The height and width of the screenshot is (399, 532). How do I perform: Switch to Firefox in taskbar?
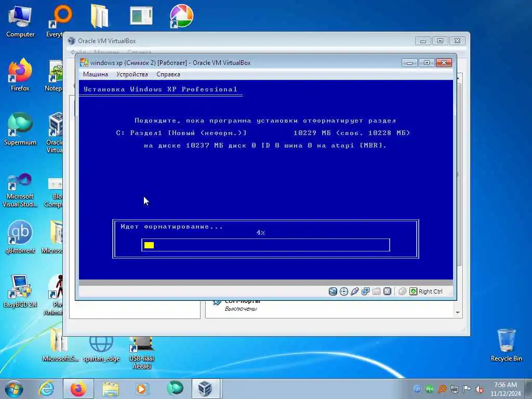(x=78, y=389)
